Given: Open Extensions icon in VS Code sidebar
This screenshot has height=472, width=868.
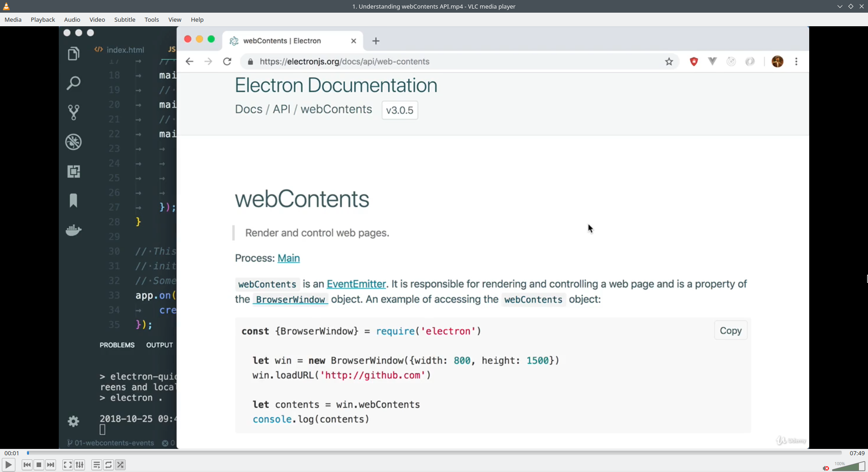Looking at the screenshot, I should pyautogui.click(x=74, y=171).
